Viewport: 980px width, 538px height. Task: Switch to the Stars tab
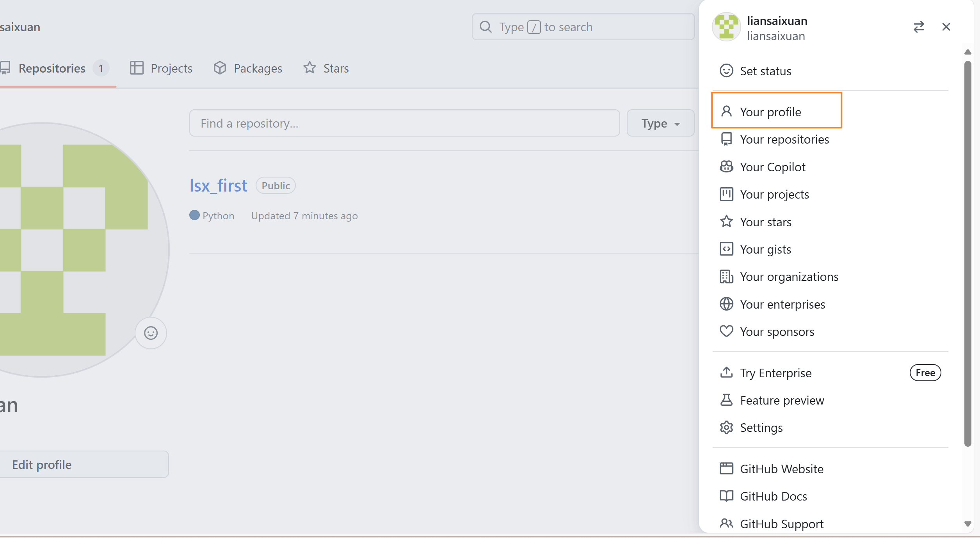pyautogui.click(x=326, y=68)
